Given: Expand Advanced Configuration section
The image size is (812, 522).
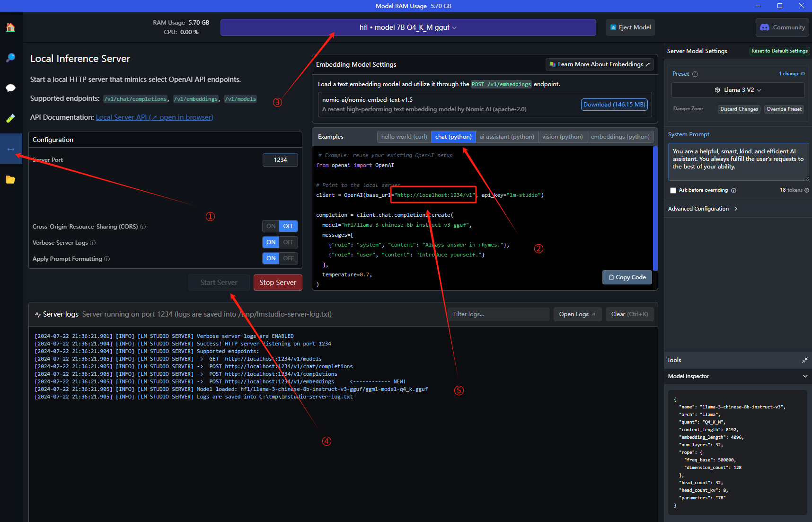Looking at the screenshot, I should click(703, 209).
